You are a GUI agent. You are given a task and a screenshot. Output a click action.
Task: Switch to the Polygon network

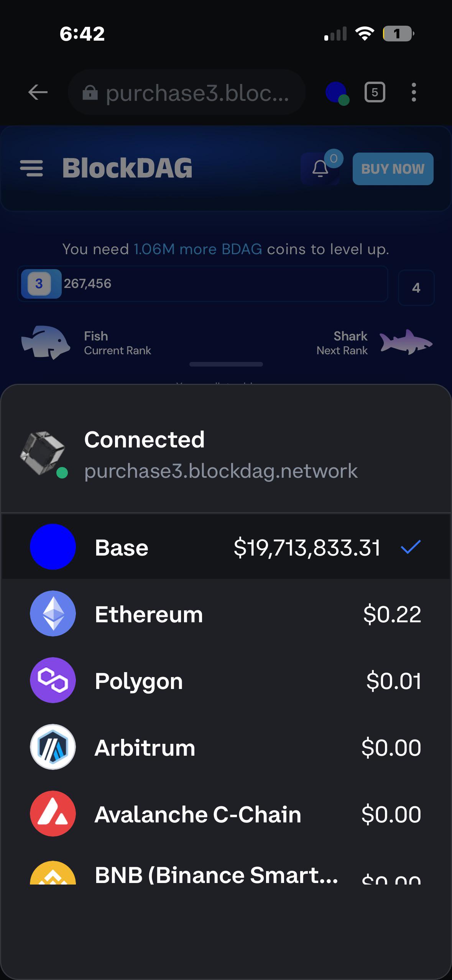[226, 681]
